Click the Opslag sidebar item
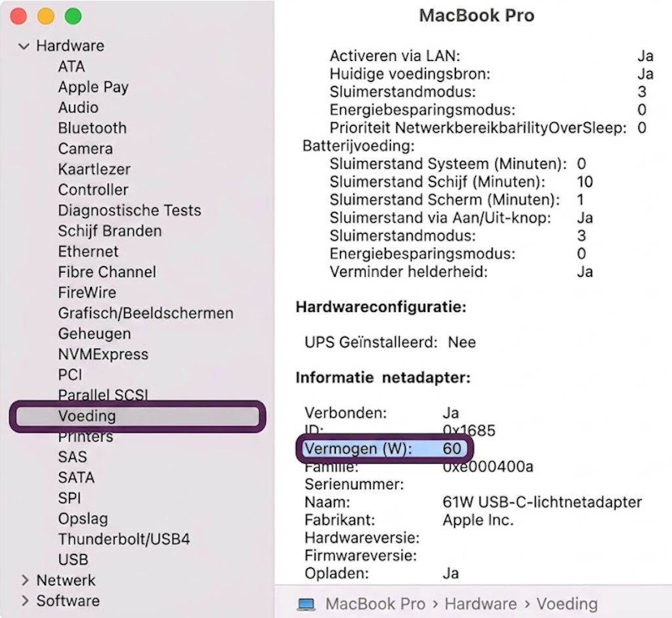 click(83, 518)
